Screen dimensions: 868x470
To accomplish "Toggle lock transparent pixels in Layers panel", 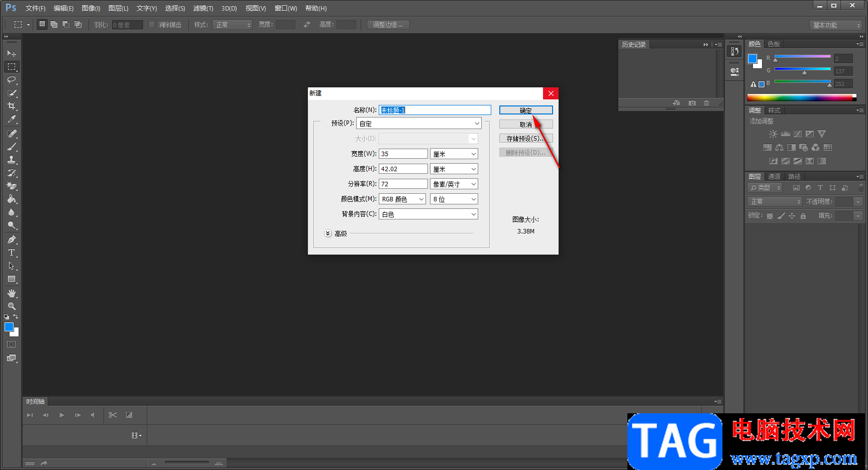I will (x=770, y=216).
